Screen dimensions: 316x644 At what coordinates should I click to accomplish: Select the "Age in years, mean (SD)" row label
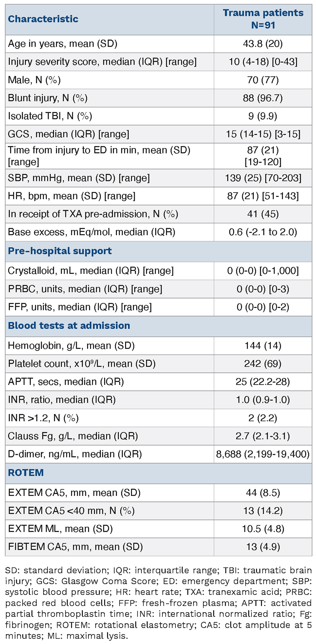tap(63, 44)
